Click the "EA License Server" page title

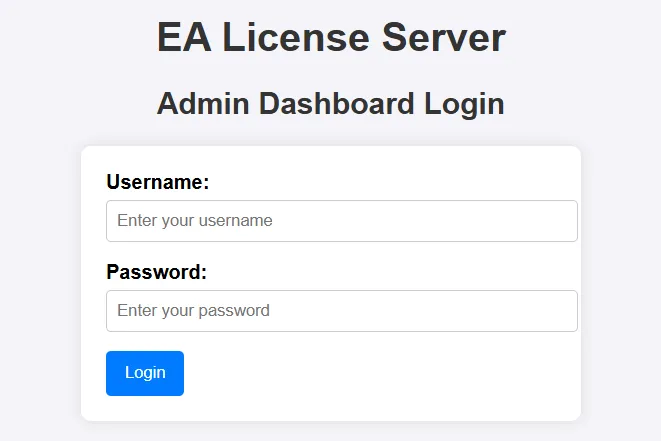click(331, 38)
